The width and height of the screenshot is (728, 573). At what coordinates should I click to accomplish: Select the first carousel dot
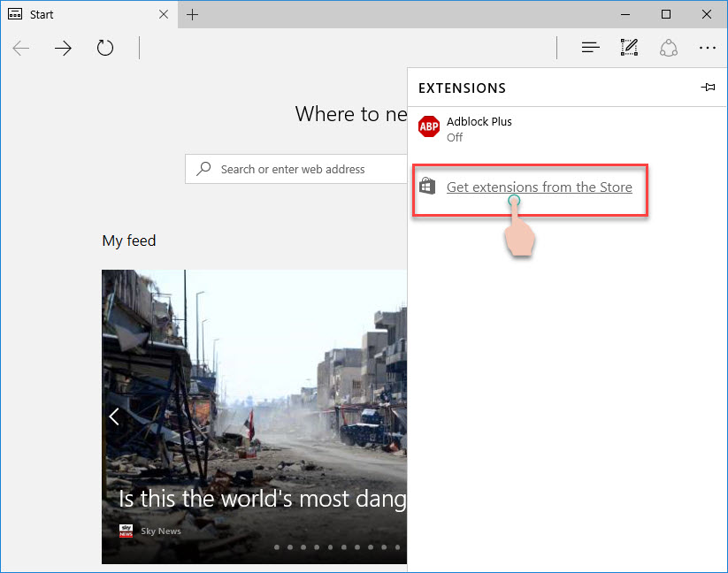(277, 547)
